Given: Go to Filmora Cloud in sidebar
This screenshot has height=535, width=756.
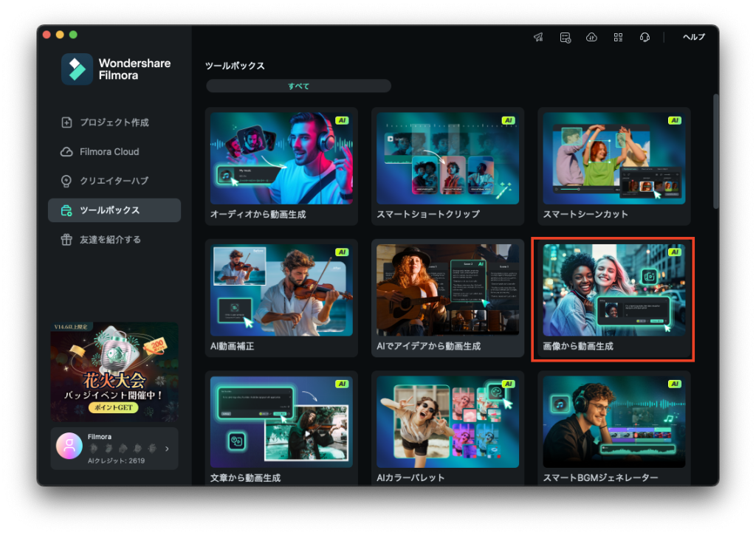Looking at the screenshot, I should coord(109,152).
